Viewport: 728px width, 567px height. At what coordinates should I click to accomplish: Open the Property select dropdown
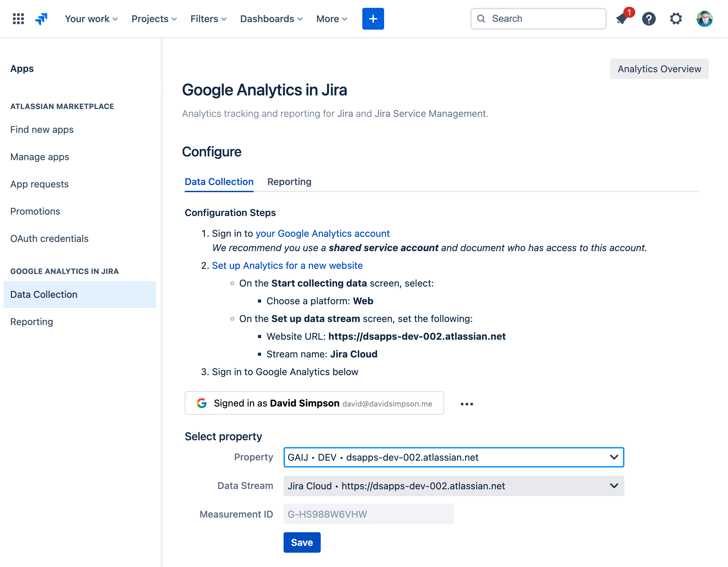454,457
